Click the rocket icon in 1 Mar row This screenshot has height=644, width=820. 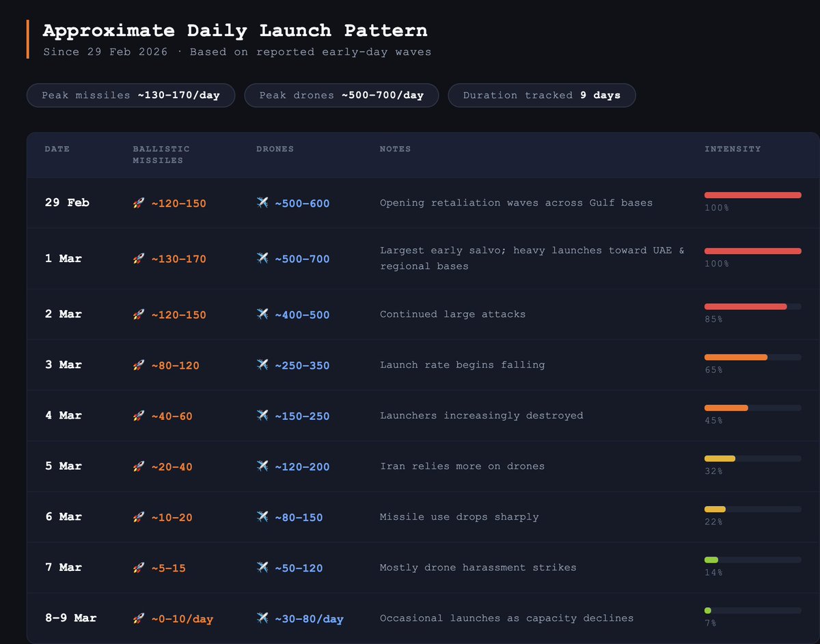tap(138, 259)
